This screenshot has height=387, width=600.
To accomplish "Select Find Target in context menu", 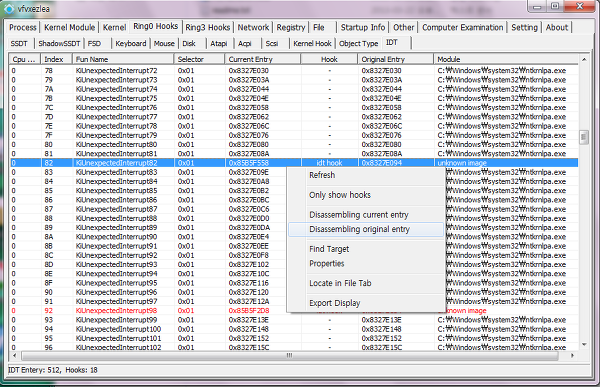I will [365, 249].
